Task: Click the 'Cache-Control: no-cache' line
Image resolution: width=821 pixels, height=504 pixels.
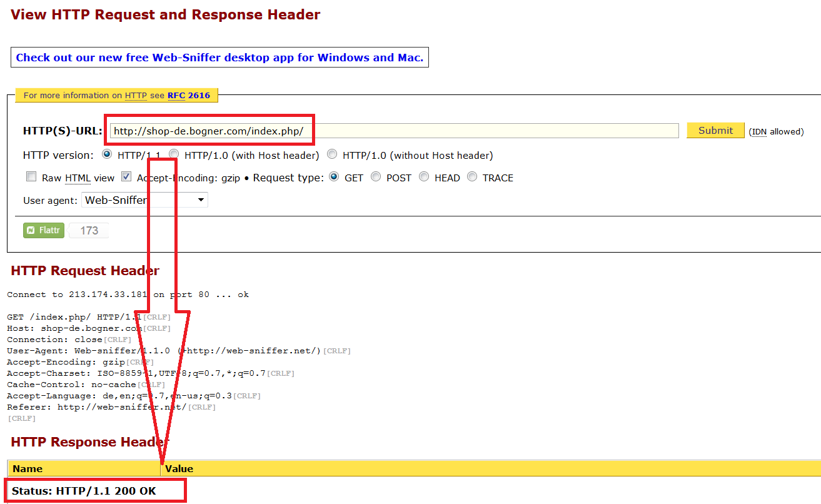Action: 86,385
